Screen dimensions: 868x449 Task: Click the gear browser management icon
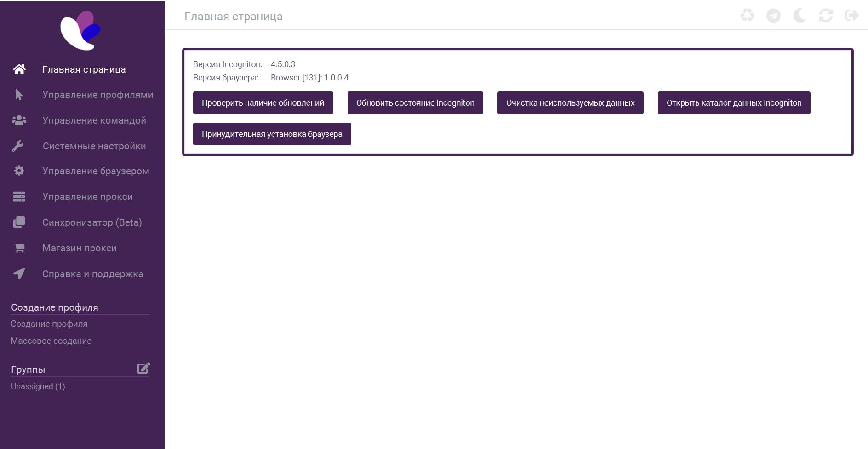click(x=19, y=171)
